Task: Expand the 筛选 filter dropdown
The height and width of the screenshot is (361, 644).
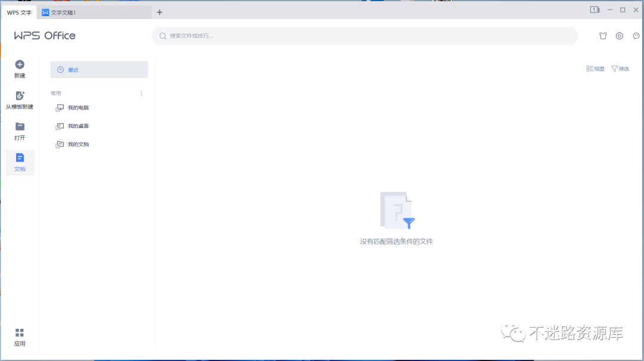Action: [620, 69]
